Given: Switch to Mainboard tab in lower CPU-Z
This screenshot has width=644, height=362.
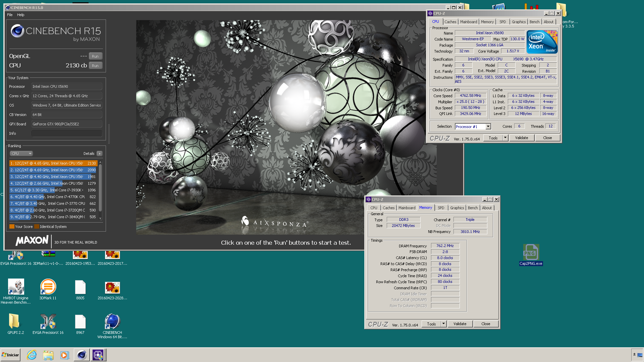Looking at the screenshot, I should [407, 208].
